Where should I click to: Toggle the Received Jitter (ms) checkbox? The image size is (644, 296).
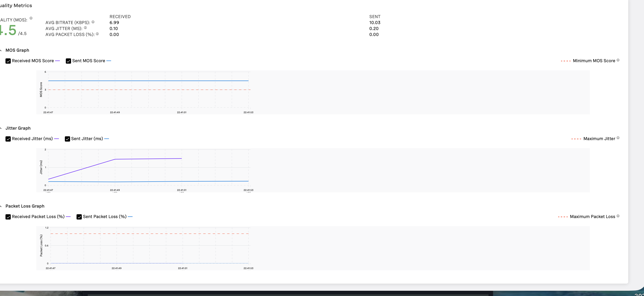click(8, 139)
